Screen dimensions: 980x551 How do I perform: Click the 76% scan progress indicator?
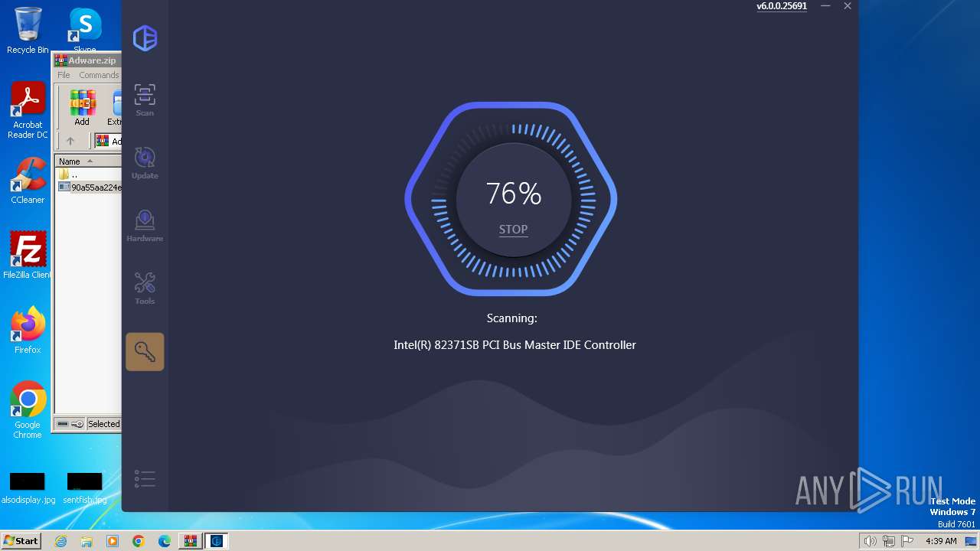[513, 194]
